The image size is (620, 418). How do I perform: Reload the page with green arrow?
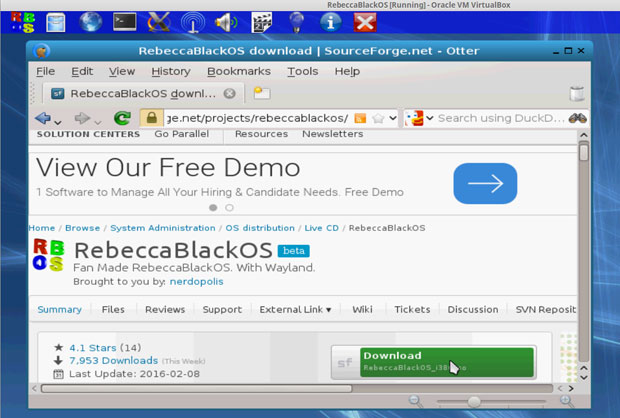pos(122,118)
